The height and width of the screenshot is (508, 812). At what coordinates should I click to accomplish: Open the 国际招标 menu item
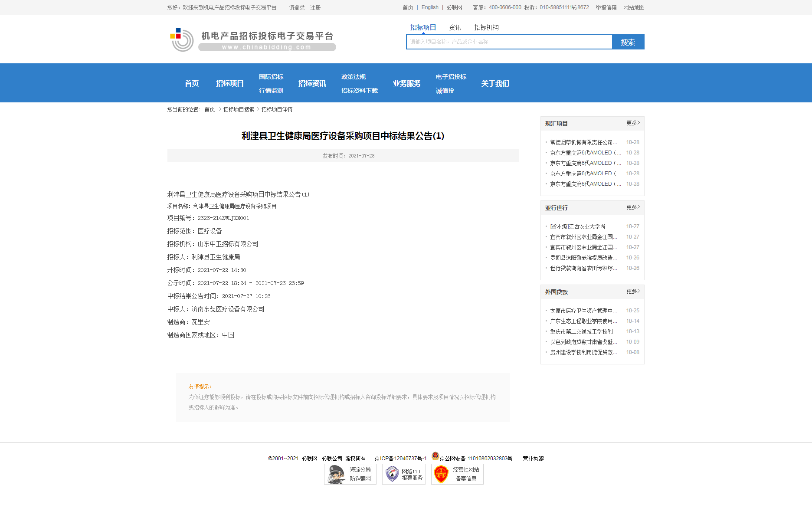point(271,76)
